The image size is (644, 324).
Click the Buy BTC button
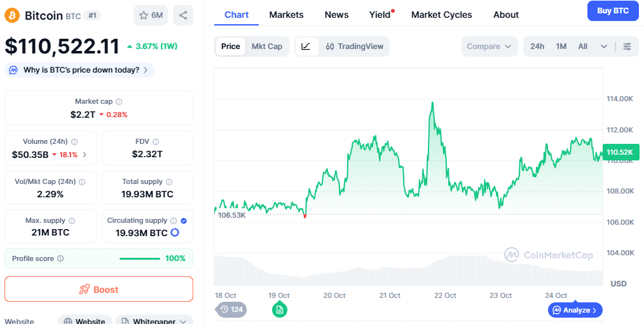coord(612,11)
